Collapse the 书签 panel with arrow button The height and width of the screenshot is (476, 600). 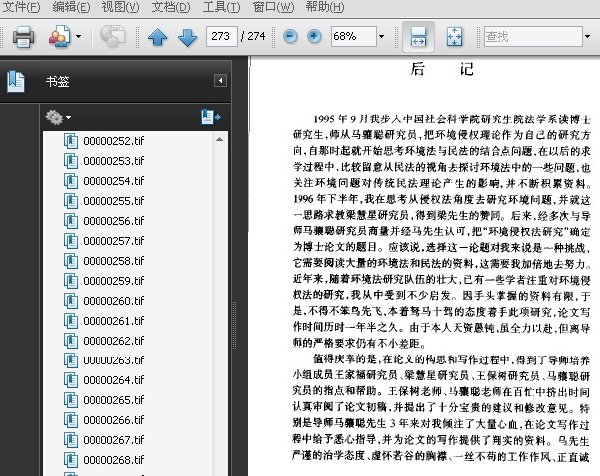tap(220, 81)
